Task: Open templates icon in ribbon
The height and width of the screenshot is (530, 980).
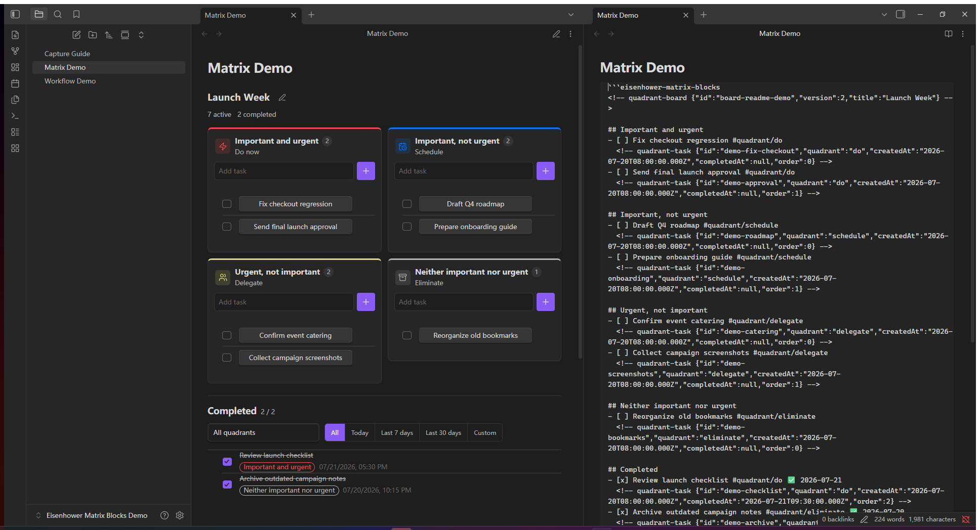Action: tap(15, 100)
